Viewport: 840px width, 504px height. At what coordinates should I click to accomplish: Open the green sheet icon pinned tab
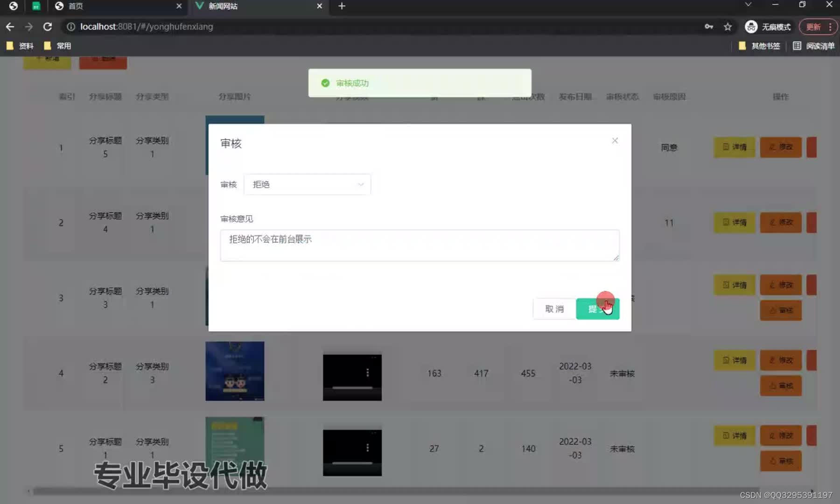36,6
